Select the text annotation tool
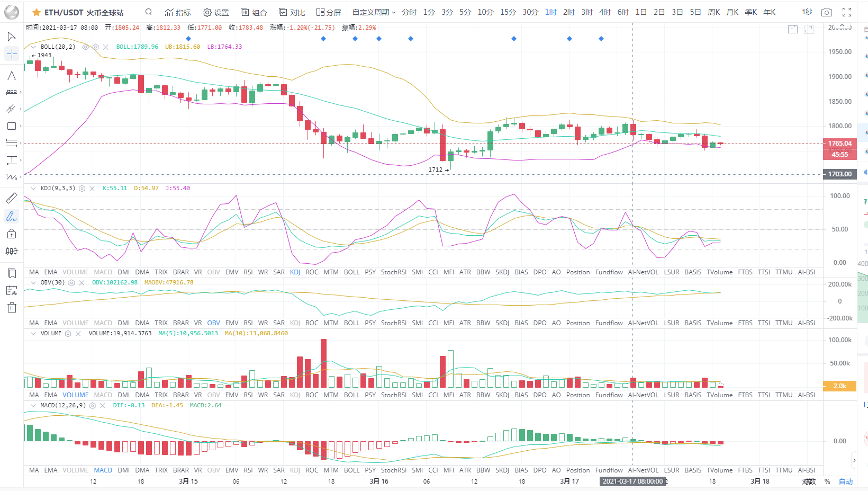The height and width of the screenshot is (491, 868). point(11,76)
